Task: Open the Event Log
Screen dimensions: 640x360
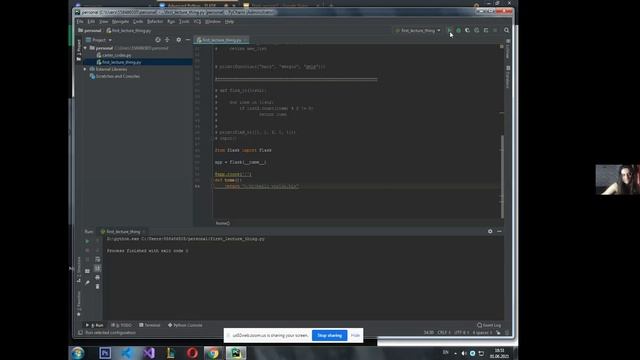Action: coord(489,325)
